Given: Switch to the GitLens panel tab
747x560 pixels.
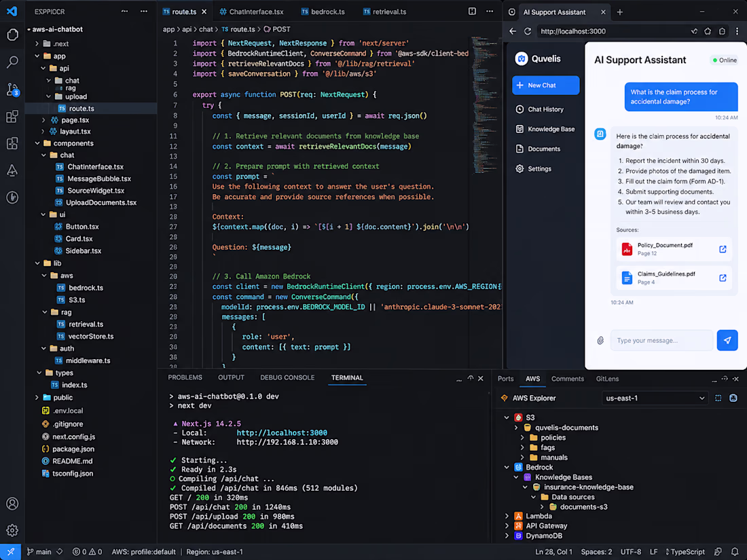Looking at the screenshot, I should click(607, 379).
